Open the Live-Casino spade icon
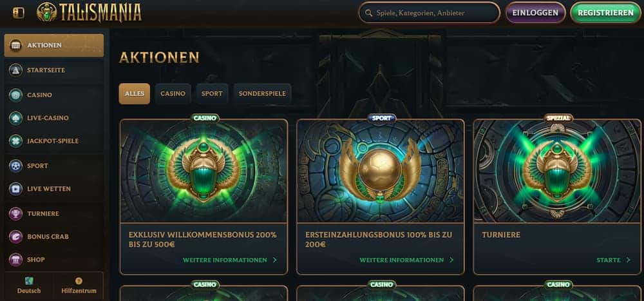This screenshot has width=644, height=301. pyautogui.click(x=15, y=118)
